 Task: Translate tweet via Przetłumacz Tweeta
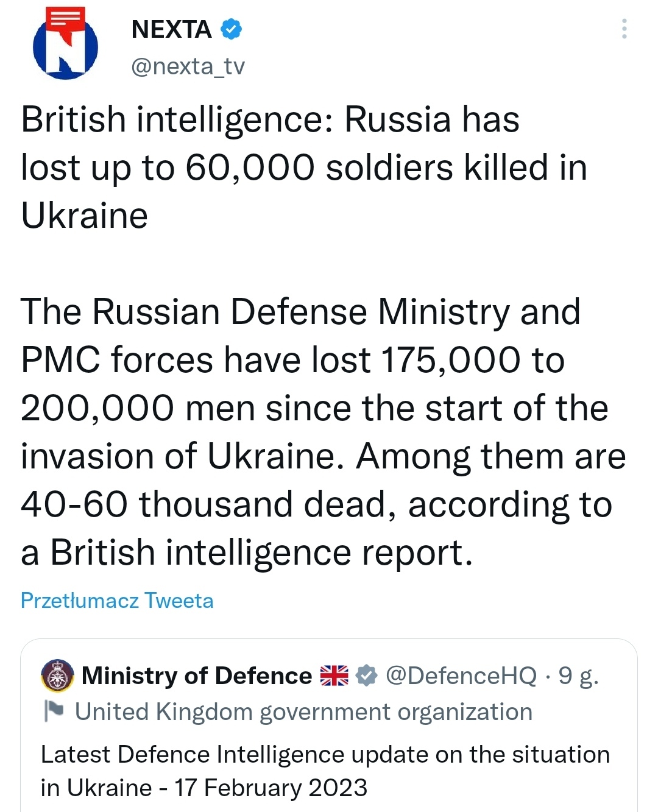click(117, 601)
